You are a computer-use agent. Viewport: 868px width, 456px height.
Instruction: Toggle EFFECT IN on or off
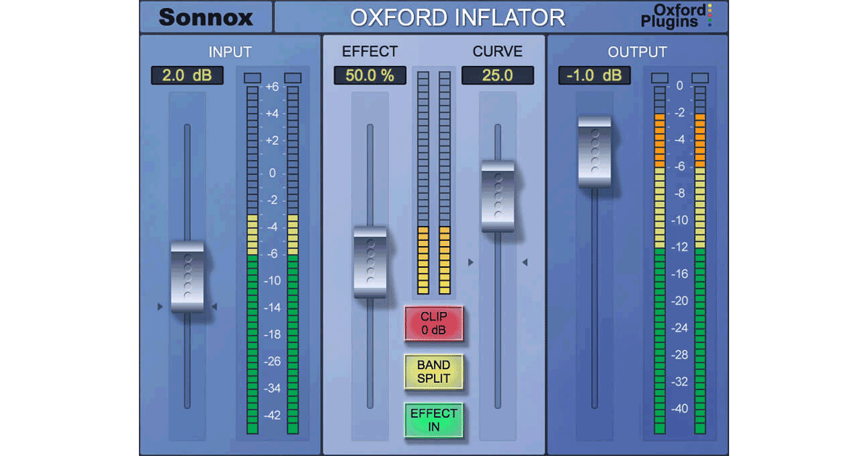[x=434, y=420]
